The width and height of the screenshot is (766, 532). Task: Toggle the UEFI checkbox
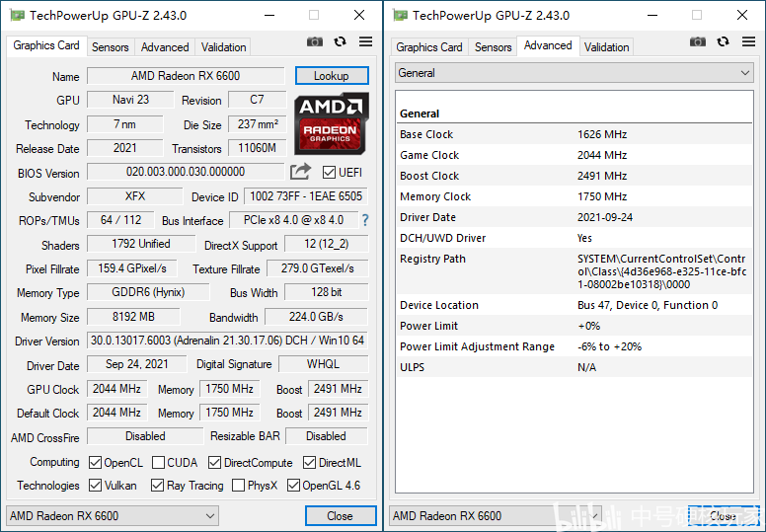pyautogui.click(x=329, y=173)
